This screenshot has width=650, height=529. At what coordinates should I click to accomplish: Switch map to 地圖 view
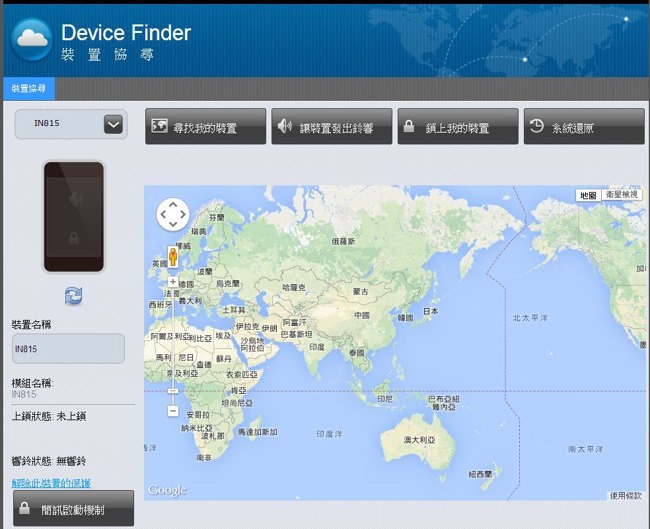588,195
